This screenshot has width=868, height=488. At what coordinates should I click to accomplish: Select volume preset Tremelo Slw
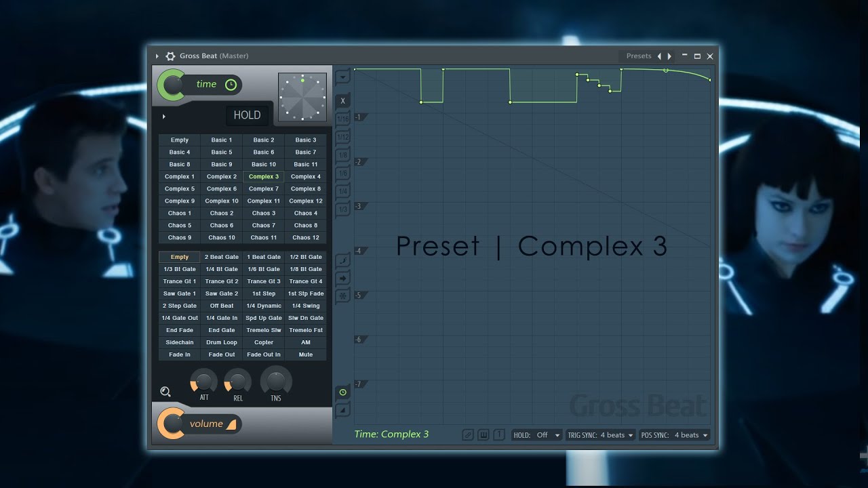(264, 331)
